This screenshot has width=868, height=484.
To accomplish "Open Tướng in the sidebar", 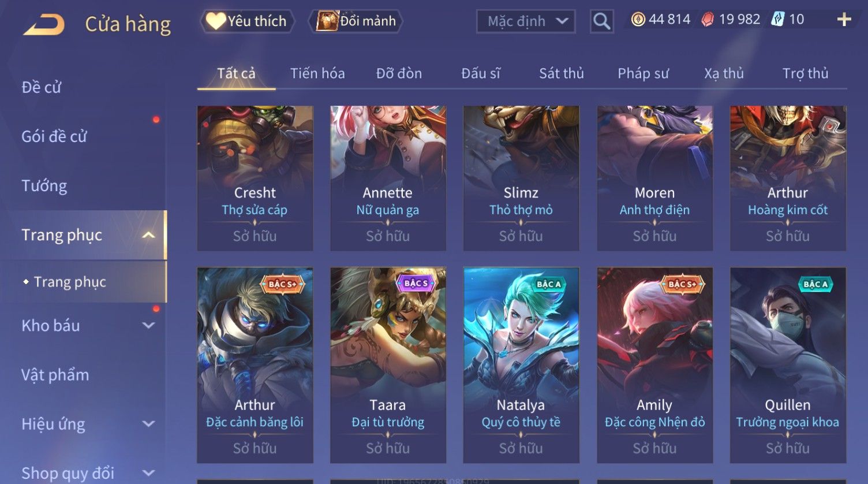I will [x=44, y=186].
